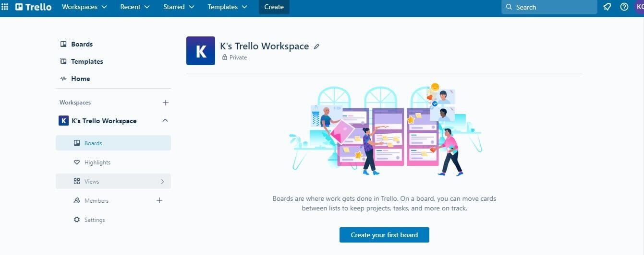Click the Trello logo
The height and width of the screenshot is (255, 644).
33,7
